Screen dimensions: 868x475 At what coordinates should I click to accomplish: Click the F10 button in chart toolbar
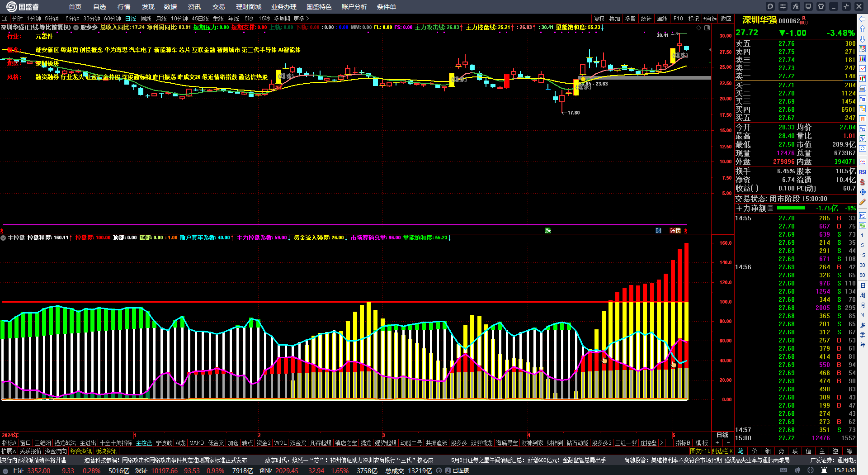[678, 19]
